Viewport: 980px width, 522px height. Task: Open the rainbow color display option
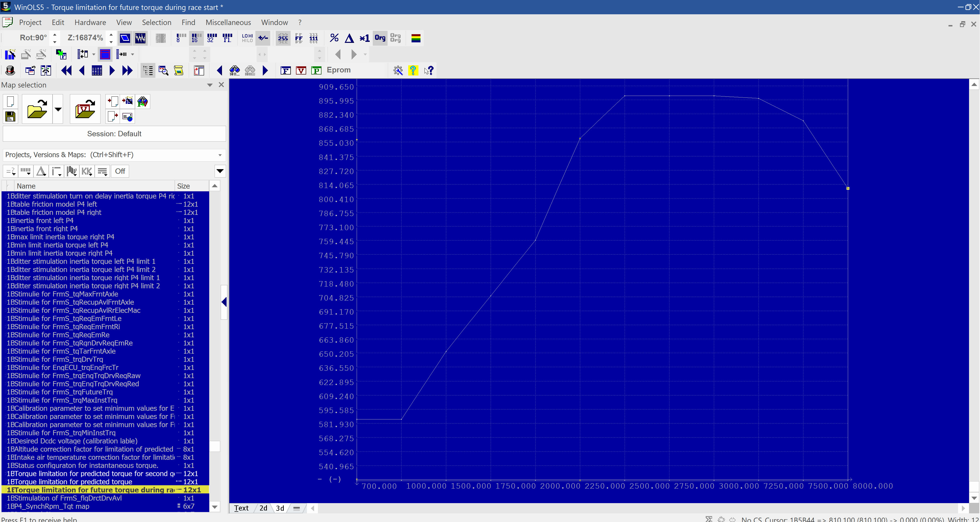click(x=416, y=38)
